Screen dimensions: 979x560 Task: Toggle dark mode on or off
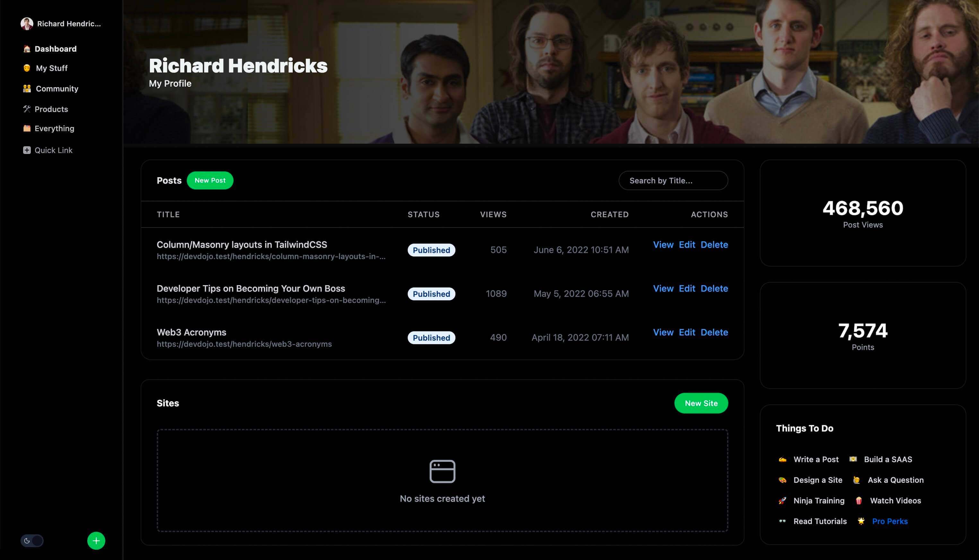click(x=31, y=540)
